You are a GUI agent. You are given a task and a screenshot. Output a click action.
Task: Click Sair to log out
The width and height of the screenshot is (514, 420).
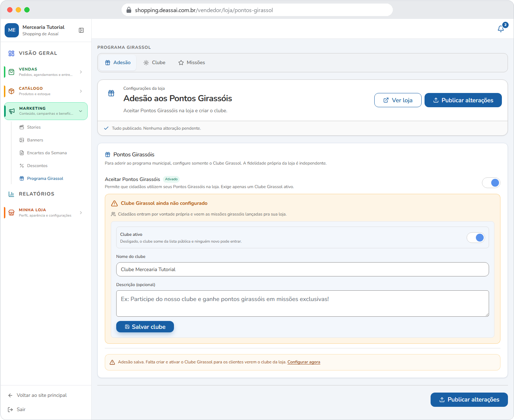(17, 410)
